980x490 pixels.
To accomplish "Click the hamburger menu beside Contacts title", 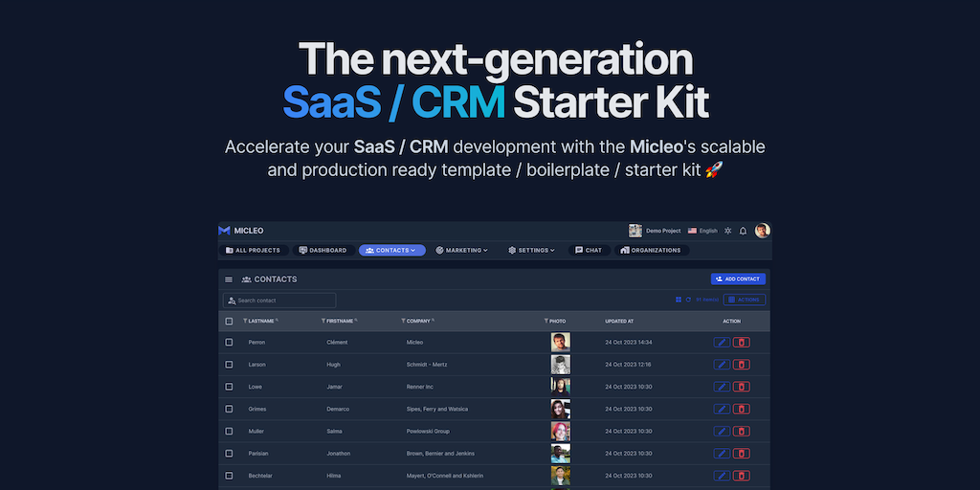I will click(x=229, y=279).
